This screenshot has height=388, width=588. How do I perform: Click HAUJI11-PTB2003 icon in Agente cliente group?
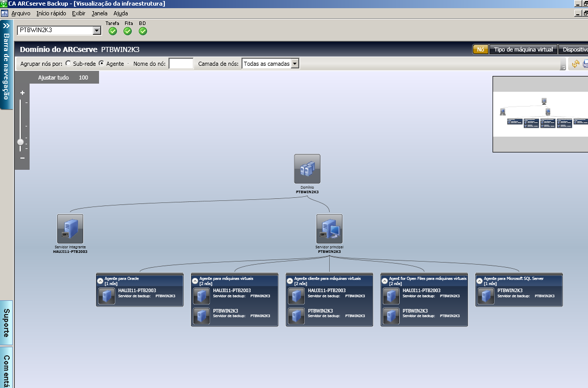297,296
